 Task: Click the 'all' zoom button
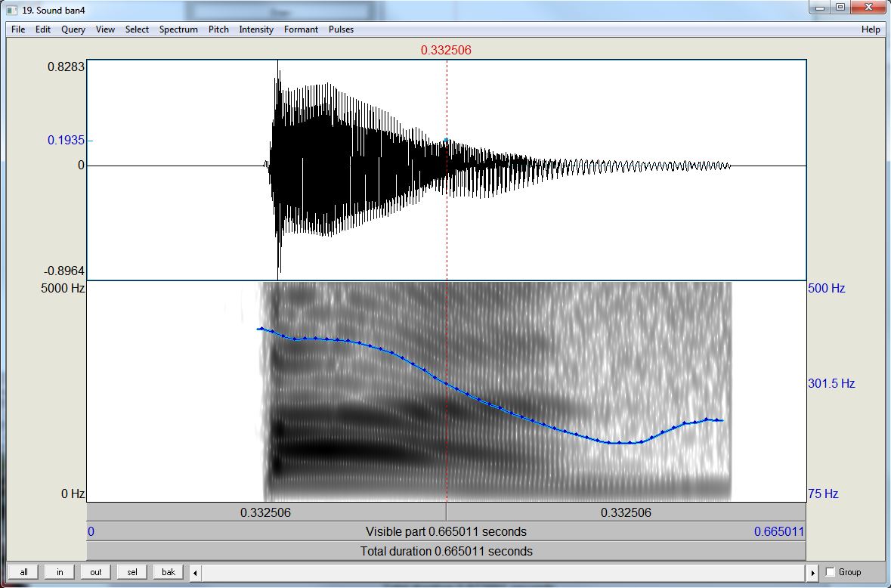click(x=23, y=572)
